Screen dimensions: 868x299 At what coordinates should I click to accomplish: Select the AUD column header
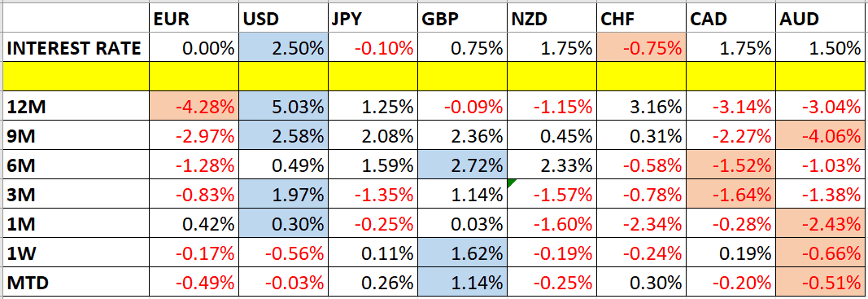pos(821,20)
